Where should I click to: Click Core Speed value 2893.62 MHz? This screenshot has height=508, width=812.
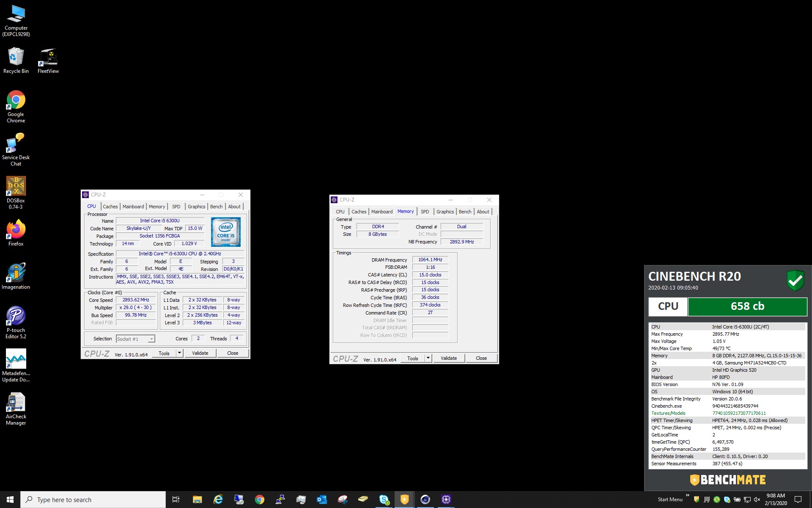(x=136, y=300)
